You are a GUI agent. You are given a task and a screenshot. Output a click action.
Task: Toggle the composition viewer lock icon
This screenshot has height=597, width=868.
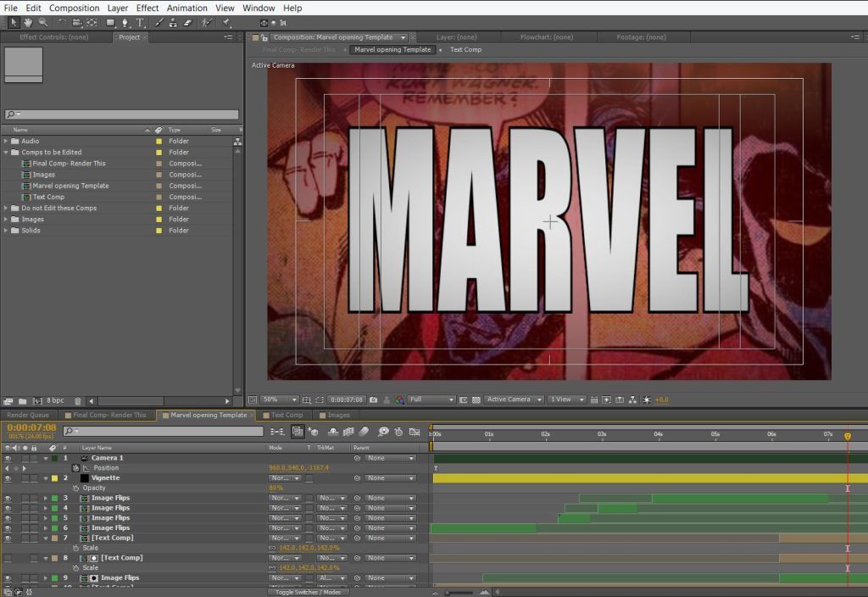point(264,37)
